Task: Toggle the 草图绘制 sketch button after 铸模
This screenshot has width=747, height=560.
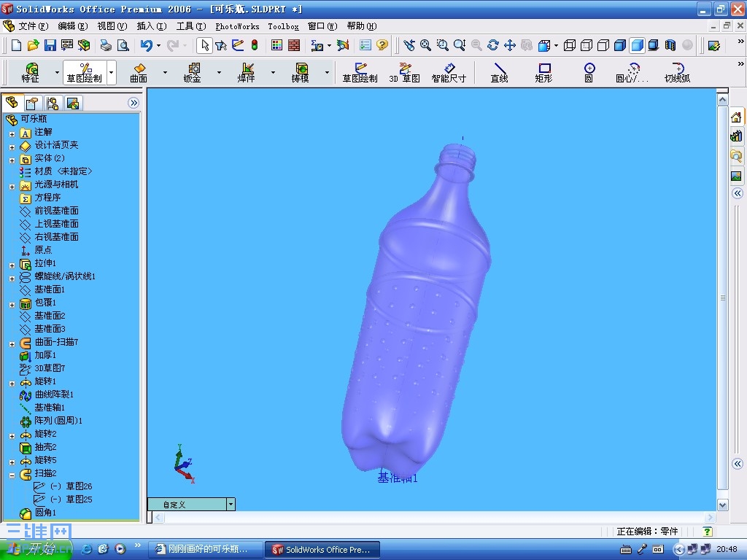Action: 360,72
